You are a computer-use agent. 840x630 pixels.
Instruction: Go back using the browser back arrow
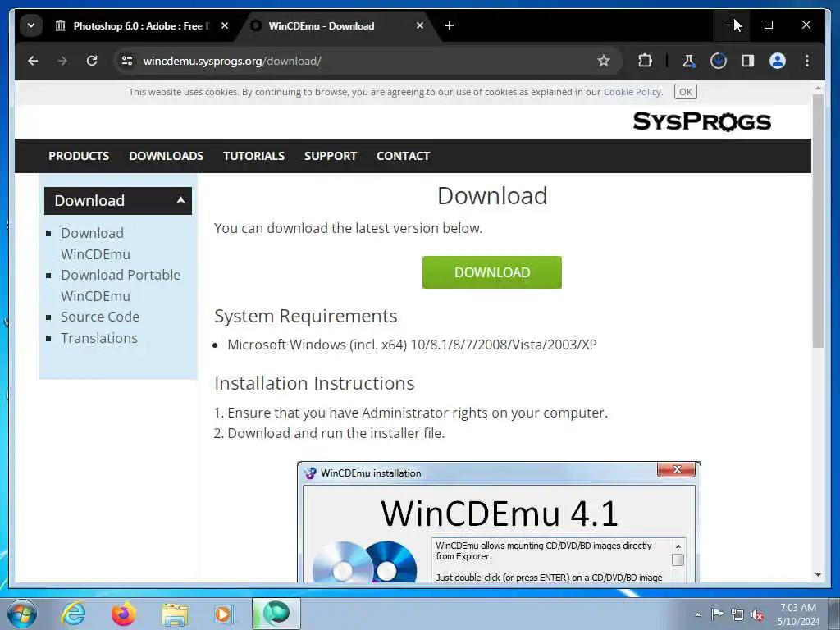tap(33, 61)
